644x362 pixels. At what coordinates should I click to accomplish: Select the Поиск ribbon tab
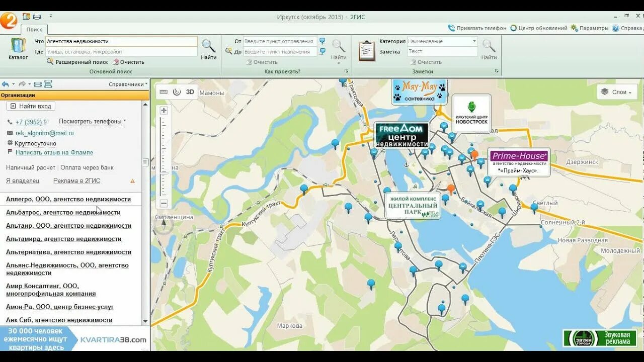click(x=34, y=30)
